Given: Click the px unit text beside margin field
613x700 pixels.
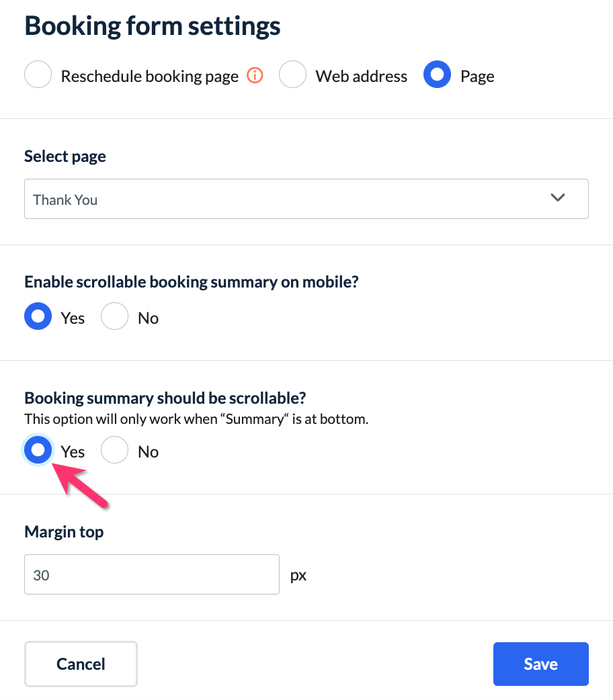Looking at the screenshot, I should point(298,575).
